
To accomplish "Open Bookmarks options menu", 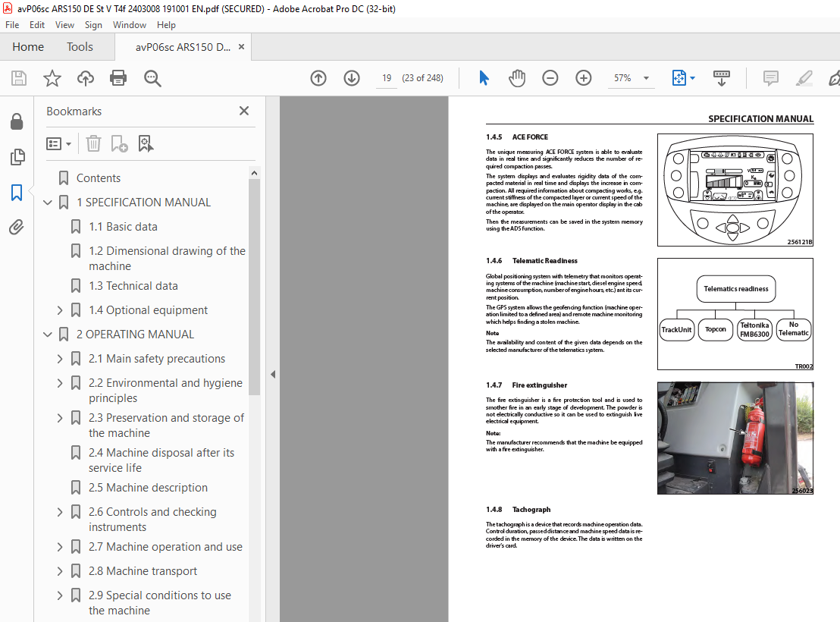I will coord(58,143).
